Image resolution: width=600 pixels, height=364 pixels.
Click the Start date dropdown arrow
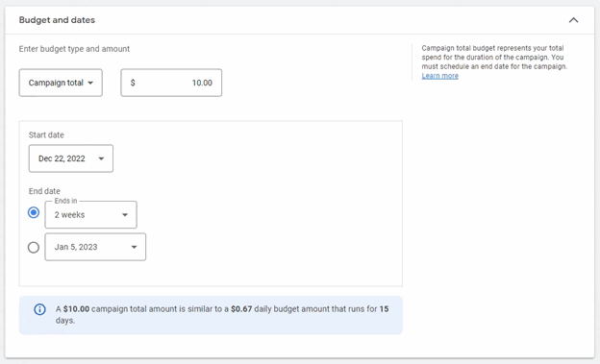(101, 158)
